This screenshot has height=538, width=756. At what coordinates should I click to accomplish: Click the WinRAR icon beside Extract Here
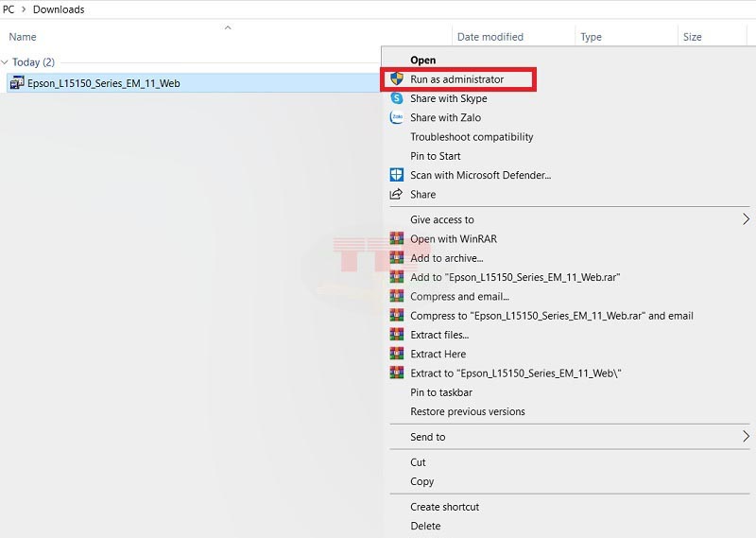tap(396, 354)
